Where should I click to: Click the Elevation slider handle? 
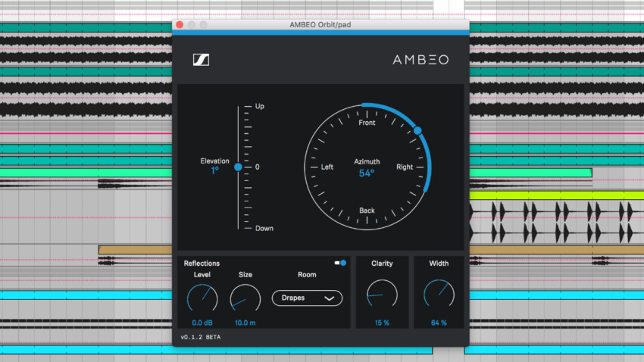(x=238, y=167)
